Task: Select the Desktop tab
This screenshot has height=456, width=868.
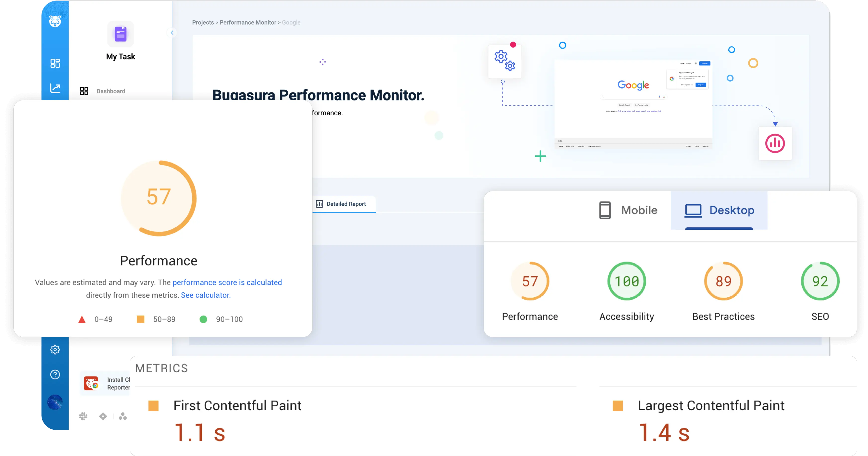Action: (719, 210)
